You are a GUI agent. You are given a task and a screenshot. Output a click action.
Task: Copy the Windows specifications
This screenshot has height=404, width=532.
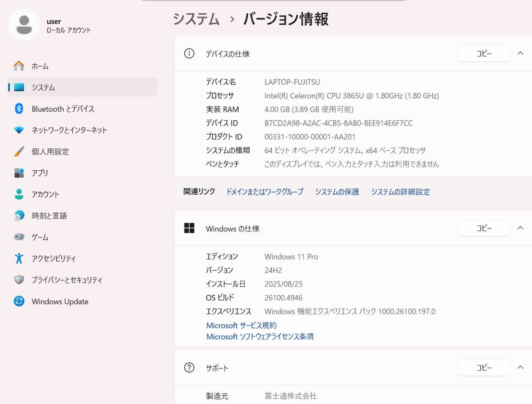(x=484, y=228)
